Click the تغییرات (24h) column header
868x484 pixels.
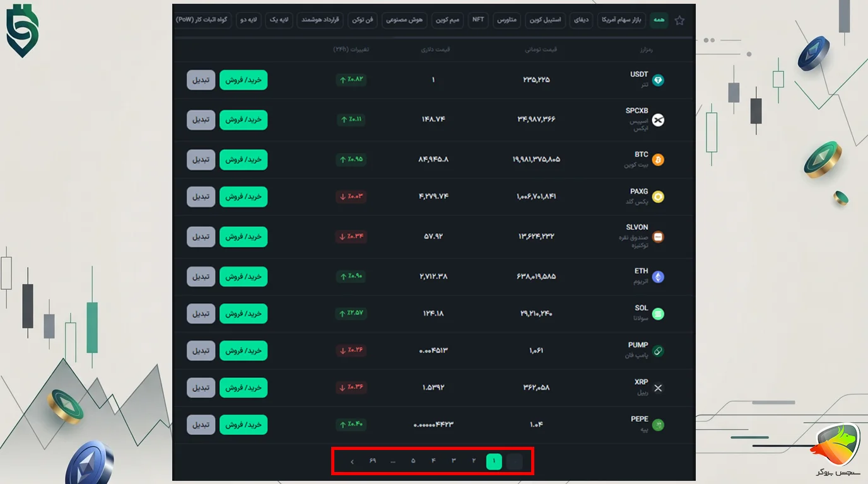(x=351, y=49)
